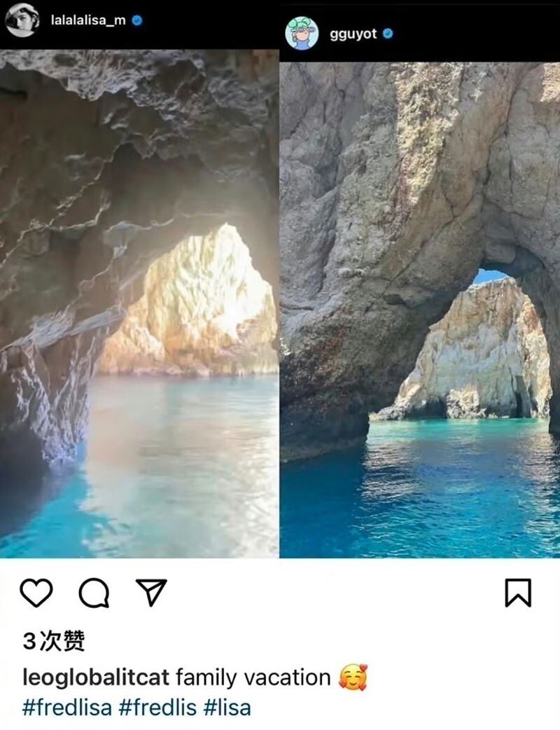Follow the #lisa hashtag link

pyautogui.click(x=227, y=707)
